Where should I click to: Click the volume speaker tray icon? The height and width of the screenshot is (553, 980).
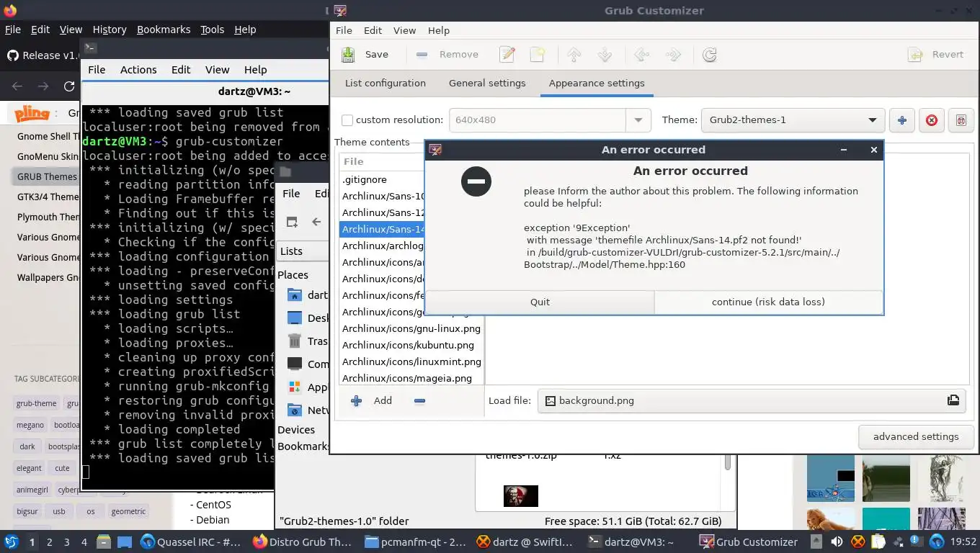pyautogui.click(x=837, y=542)
